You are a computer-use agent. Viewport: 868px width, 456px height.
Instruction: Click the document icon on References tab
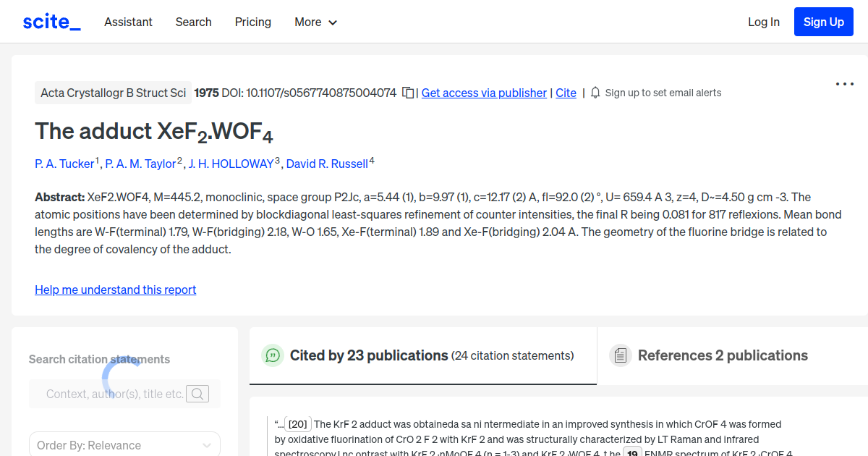(620, 355)
